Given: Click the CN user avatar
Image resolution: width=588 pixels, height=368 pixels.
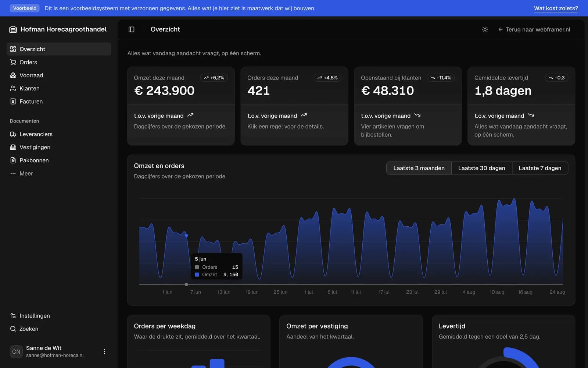Looking at the screenshot, I should point(16,352).
